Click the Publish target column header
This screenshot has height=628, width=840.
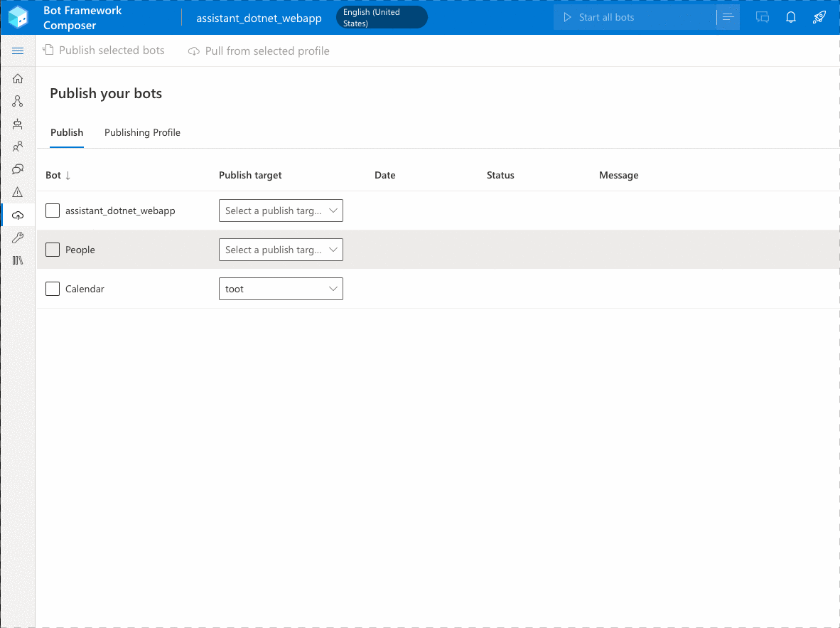pyautogui.click(x=250, y=176)
